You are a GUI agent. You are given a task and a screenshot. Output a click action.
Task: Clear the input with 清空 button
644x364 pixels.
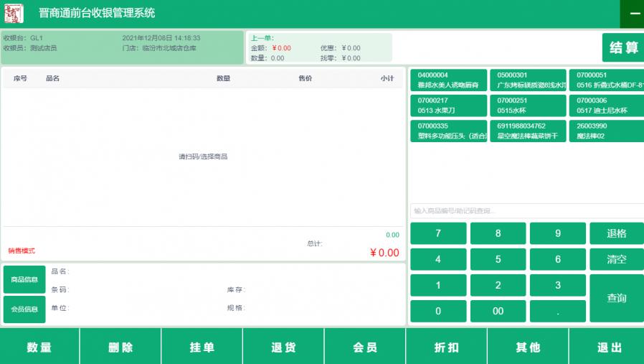point(616,259)
